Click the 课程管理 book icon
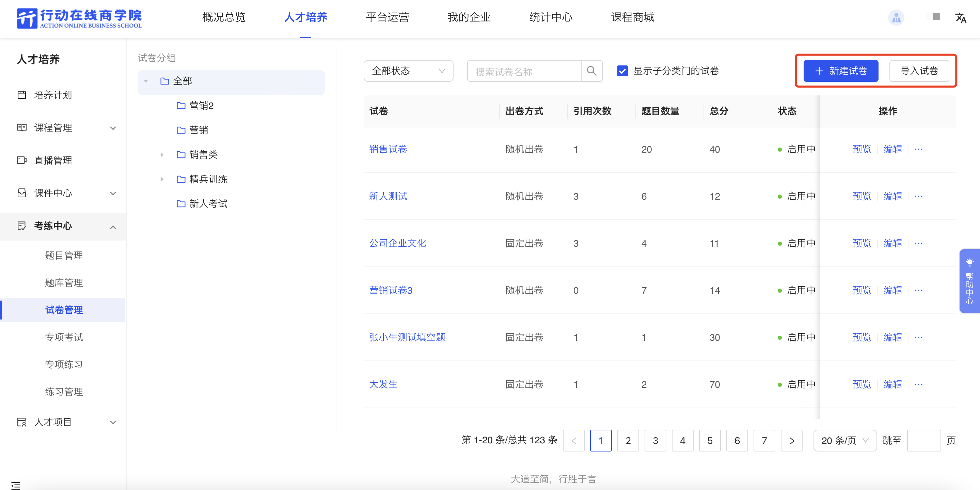 [x=22, y=127]
